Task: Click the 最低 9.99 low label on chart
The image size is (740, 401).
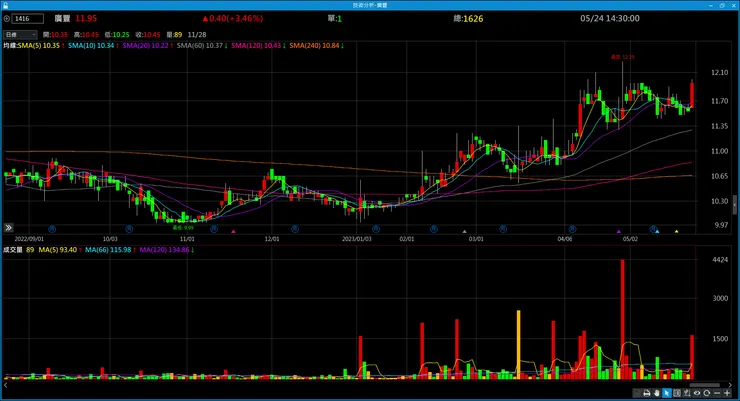Action: point(183,227)
